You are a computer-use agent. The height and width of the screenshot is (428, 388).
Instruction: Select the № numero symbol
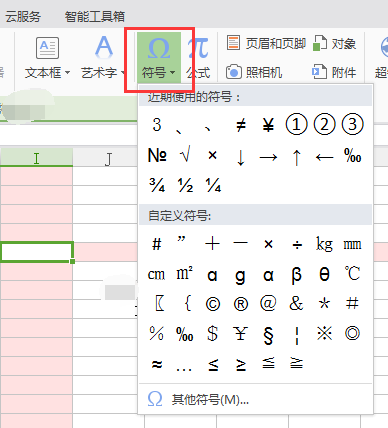click(157, 155)
